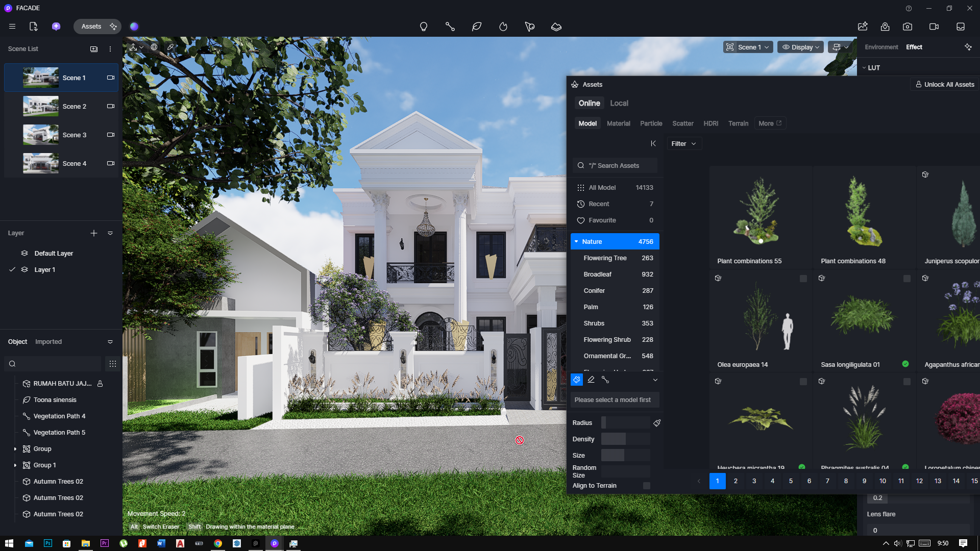Toggle the Align to Terrain checkbox
Screen dimensions: 980x551
pos(646,486)
